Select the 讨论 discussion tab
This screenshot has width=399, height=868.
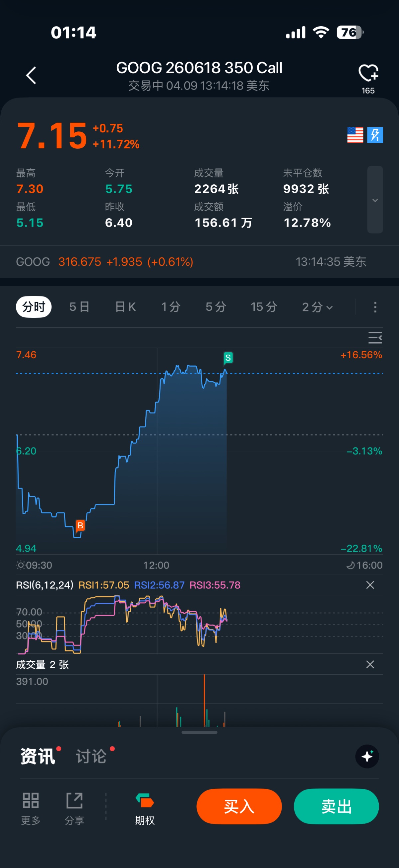coord(91,756)
